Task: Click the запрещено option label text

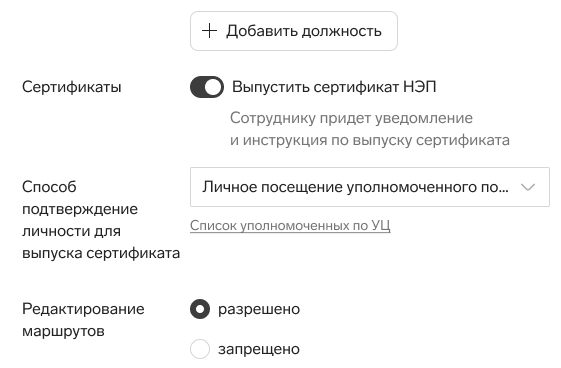Action: tap(259, 349)
